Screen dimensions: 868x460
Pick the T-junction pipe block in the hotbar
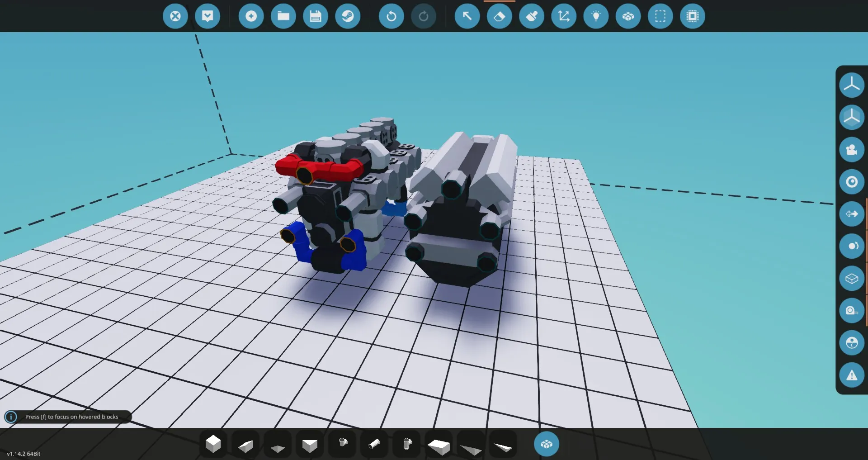[x=406, y=444]
